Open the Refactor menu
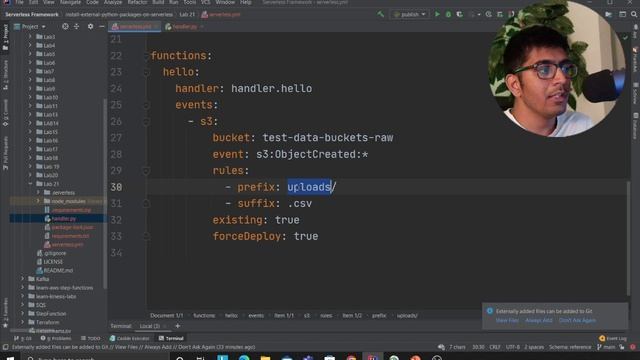This screenshot has width=640, height=360. pyautogui.click(x=137, y=2)
